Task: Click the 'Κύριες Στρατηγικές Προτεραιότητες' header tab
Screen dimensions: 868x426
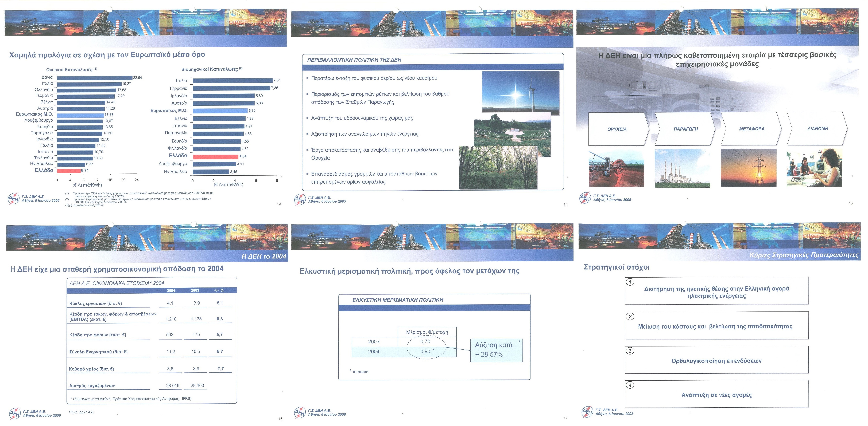Action: pyautogui.click(x=804, y=255)
